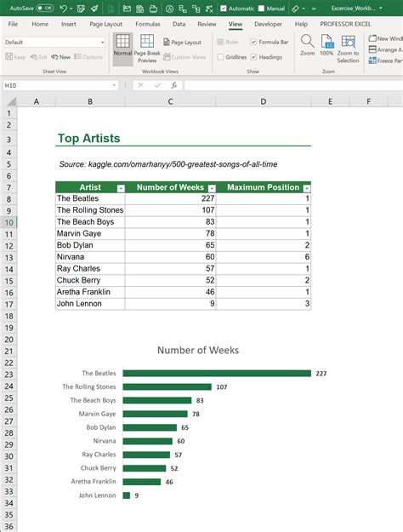Click the eraser icon in quick access toolbar
403x532 pixels.
[x=295, y=9]
